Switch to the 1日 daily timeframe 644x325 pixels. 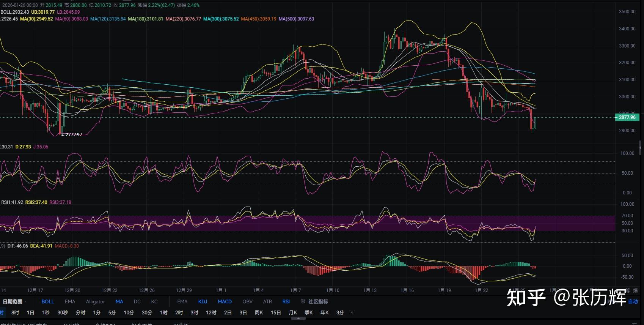[30, 313]
